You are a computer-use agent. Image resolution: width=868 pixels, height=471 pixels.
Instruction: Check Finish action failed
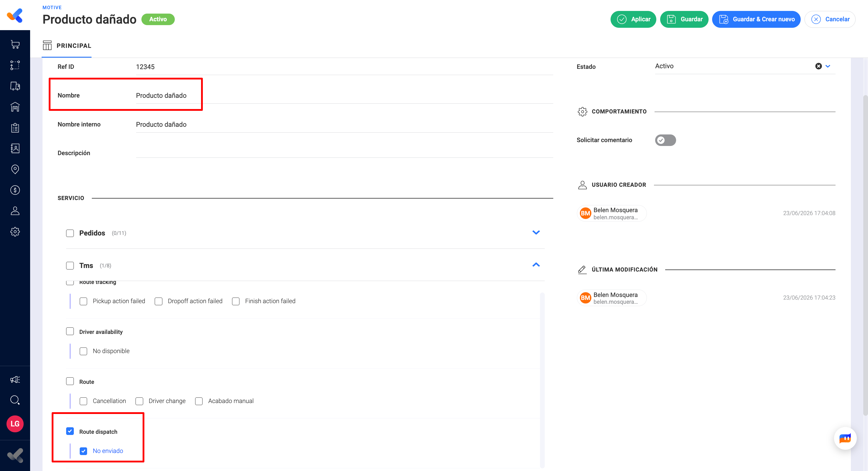[x=236, y=301]
